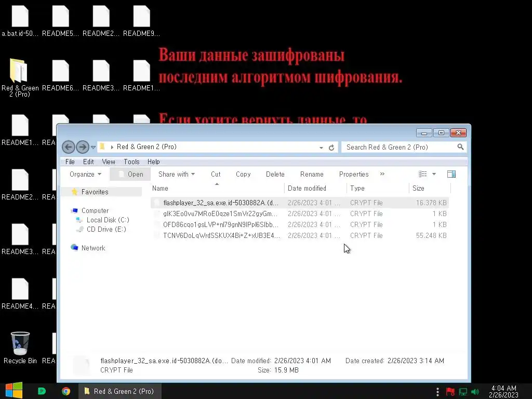Image resolution: width=532 pixels, height=399 pixels.
Task: Sort by the Type column header
Action: tap(378, 188)
